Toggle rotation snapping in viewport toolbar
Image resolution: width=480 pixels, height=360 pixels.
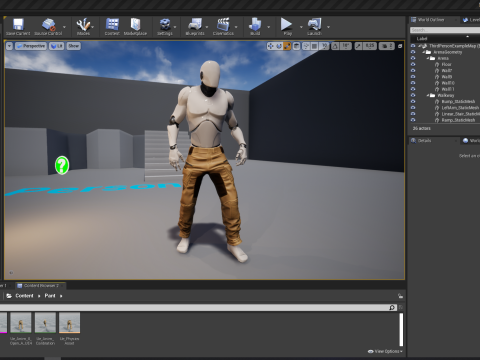(335, 46)
